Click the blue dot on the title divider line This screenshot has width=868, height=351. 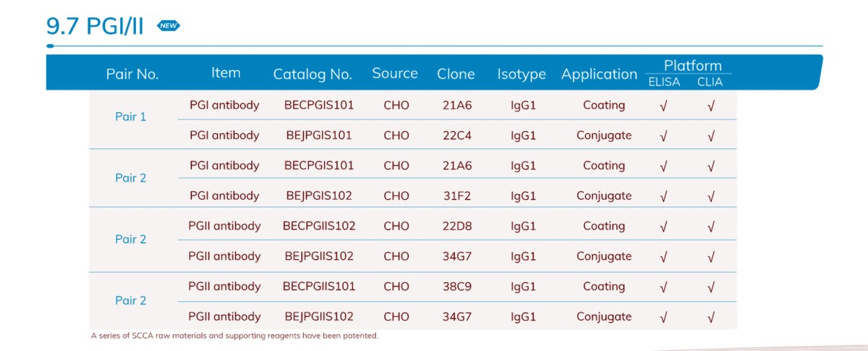[x=50, y=46]
